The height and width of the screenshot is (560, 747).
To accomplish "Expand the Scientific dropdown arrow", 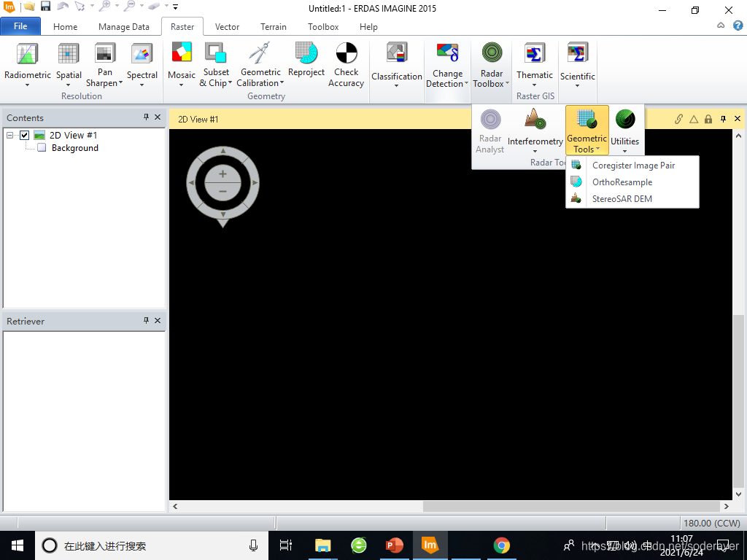I will coord(577,86).
